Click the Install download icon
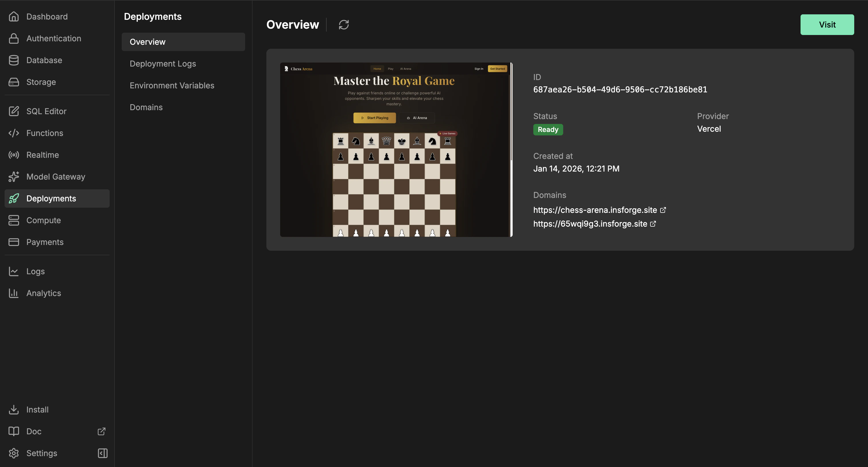Viewport: 868px width, 467px height. pyautogui.click(x=13, y=409)
